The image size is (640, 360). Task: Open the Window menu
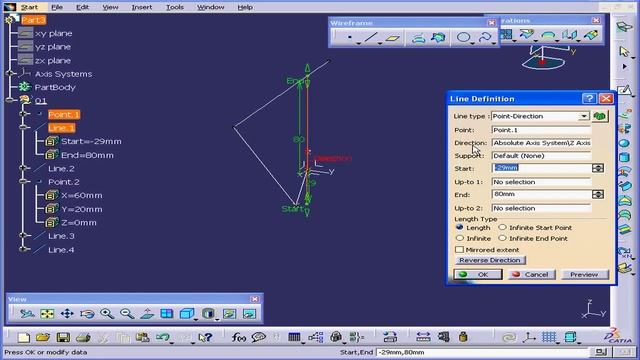coord(211,7)
